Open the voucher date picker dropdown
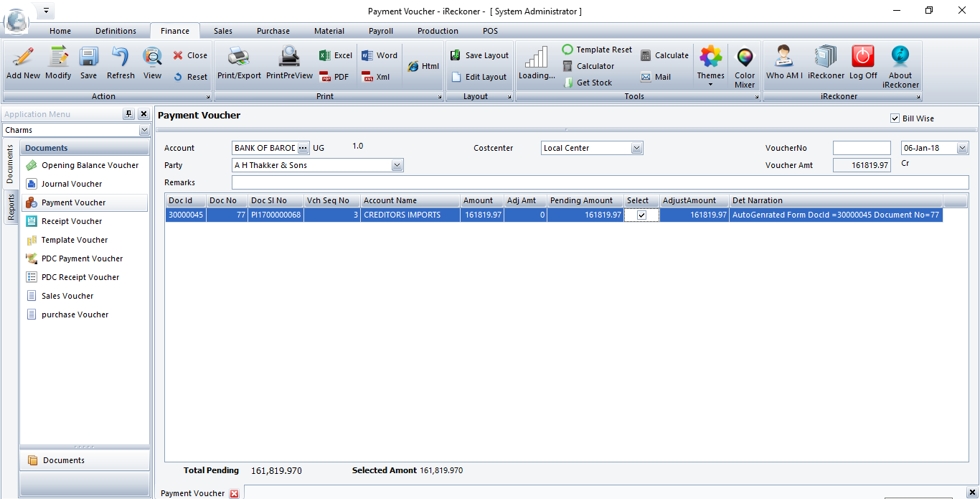The image size is (980, 499). [962, 148]
